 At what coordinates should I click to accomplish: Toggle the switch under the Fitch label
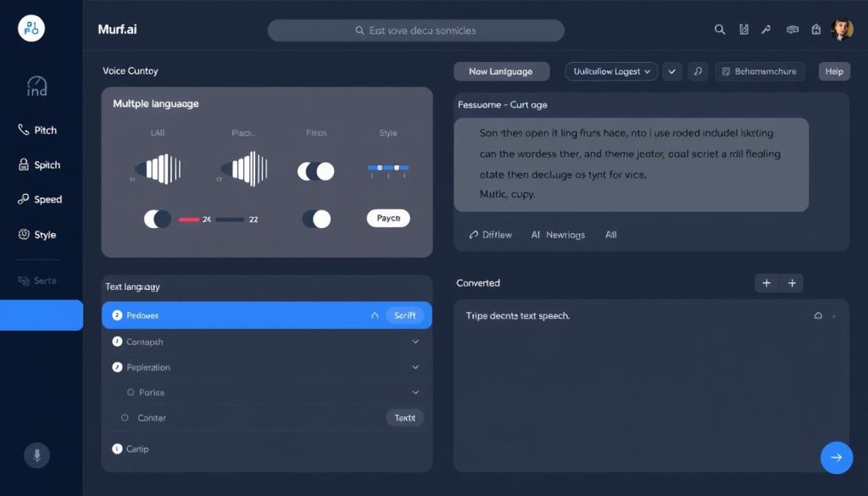point(315,171)
